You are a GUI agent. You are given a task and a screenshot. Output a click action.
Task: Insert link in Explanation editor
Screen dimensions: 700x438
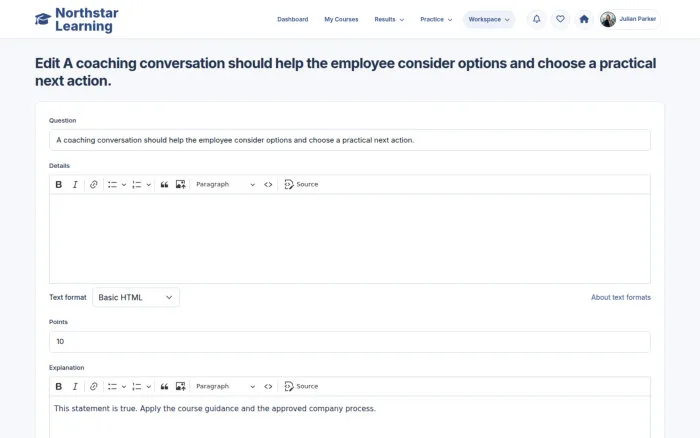pos(93,387)
